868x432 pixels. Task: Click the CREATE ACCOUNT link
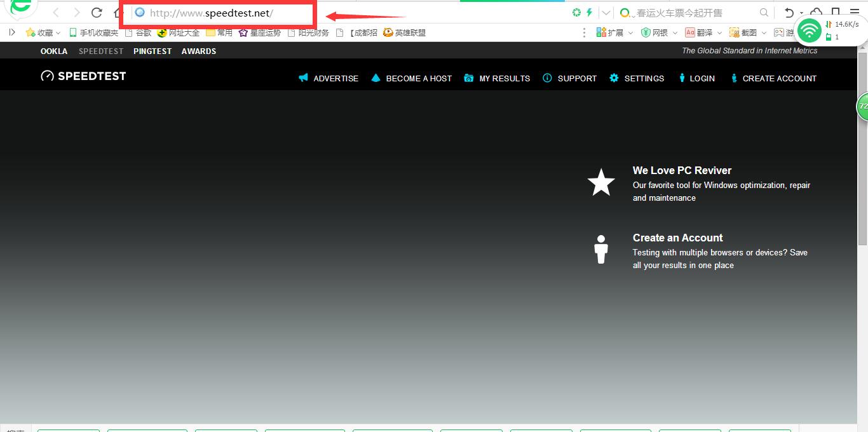point(780,78)
